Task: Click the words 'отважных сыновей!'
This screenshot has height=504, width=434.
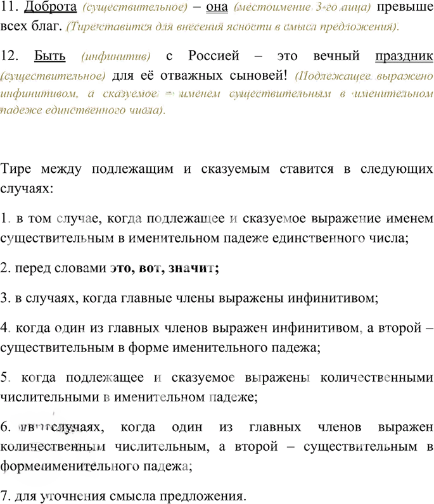Action: point(224,76)
